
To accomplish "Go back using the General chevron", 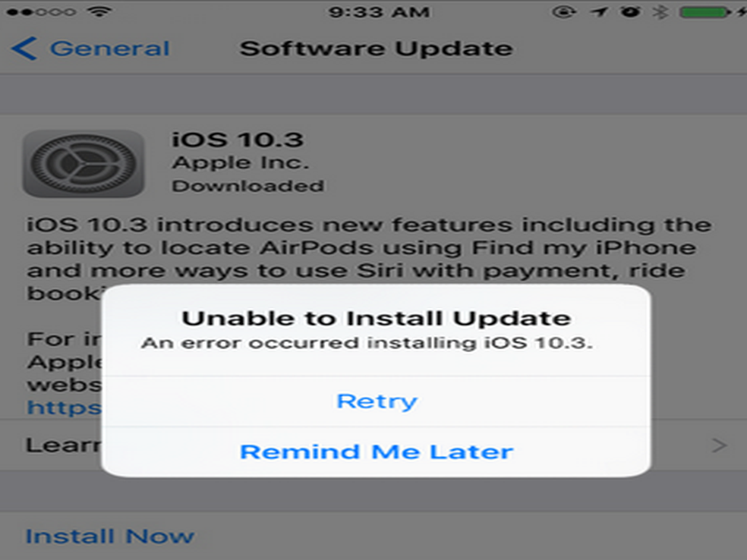I will click(24, 49).
